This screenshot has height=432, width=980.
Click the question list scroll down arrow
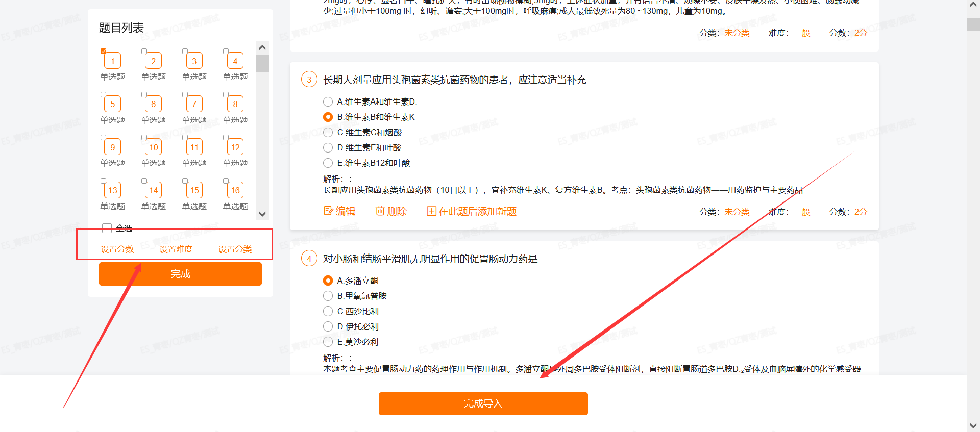(262, 214)
